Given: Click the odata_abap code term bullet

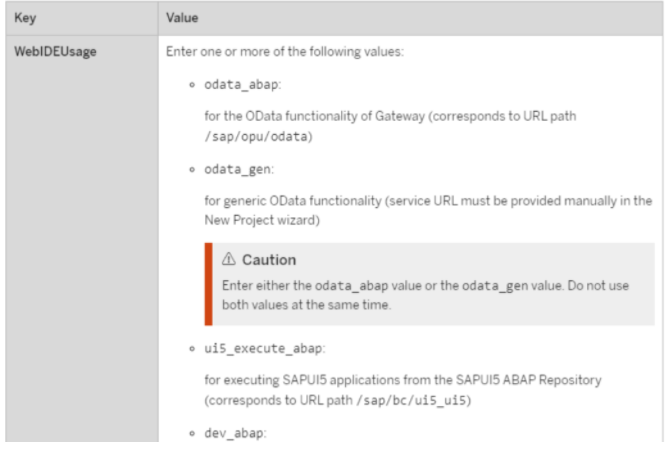Looking at the screenshot, I should 242,84.
